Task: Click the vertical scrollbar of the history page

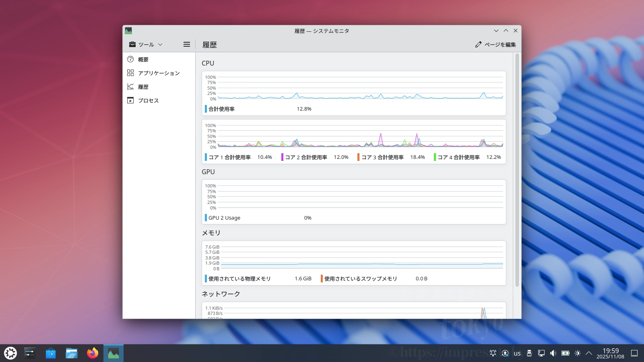Action: click(x=517, y=170)
